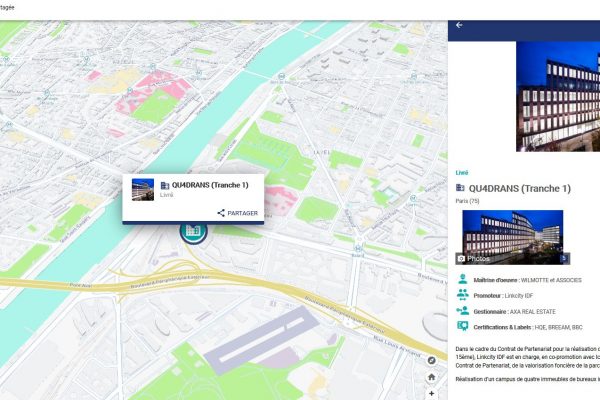The image size is (600, 400).
Task: Click the Gestionnaire icon
Action: click(462, 311)
